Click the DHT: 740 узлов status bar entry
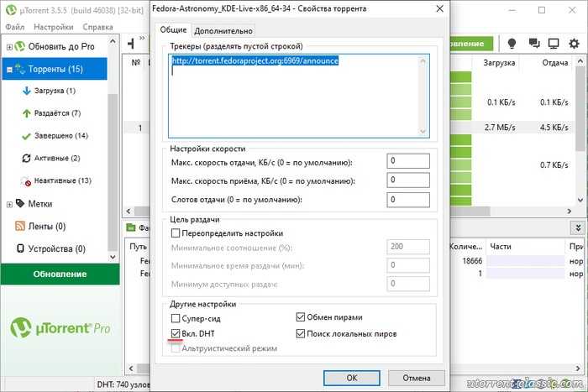The image size is (588, 392). coord(123,384)
